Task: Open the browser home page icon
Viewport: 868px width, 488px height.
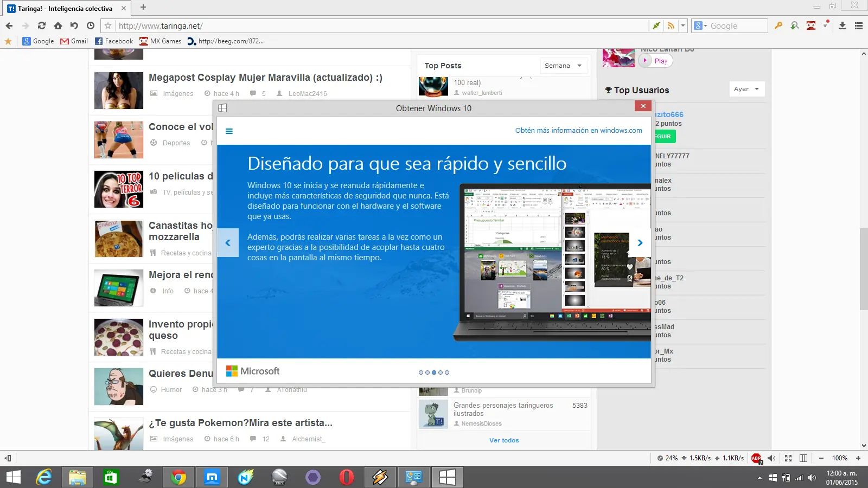Action: tap(58, 25)
